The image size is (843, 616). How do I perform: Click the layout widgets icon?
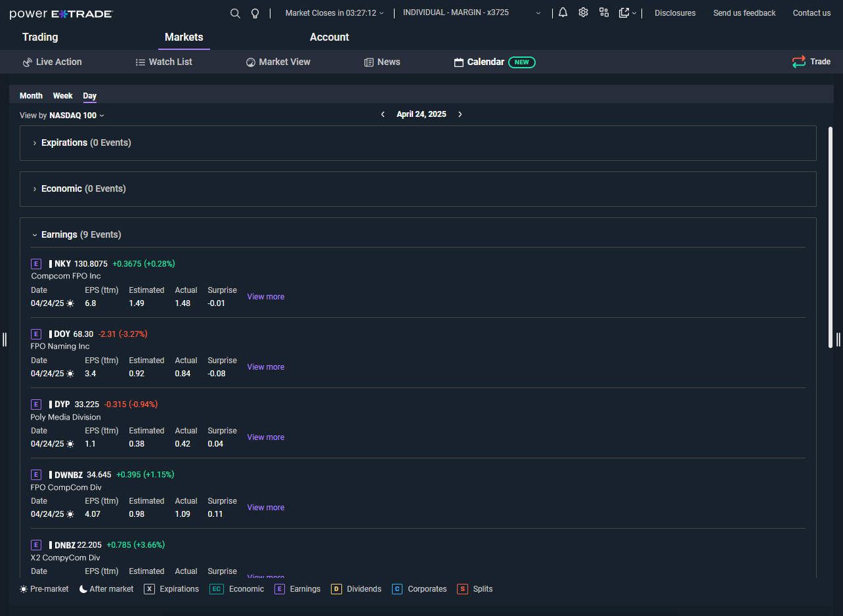coord(604,12)
